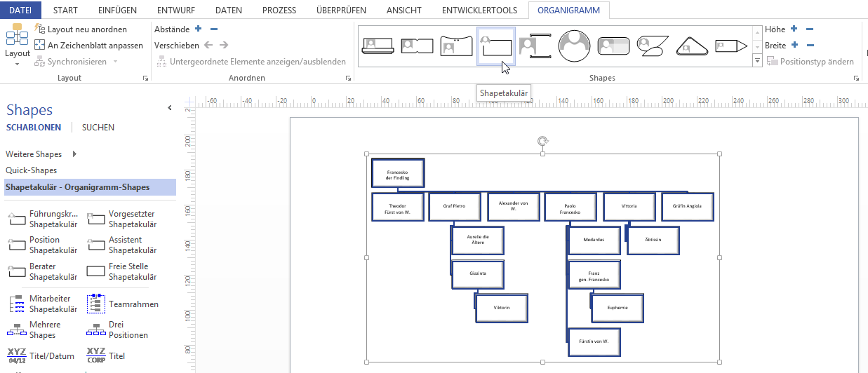Expand the Weitere Shapes submenu
Screen dimensions: 868x373
74,154
